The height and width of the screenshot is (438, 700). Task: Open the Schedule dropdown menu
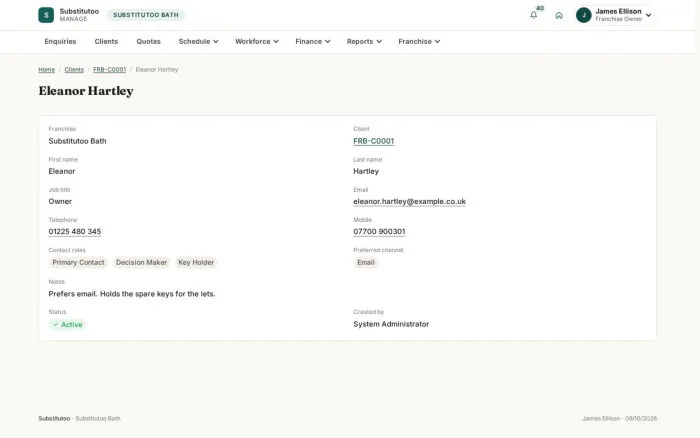[x=199, y=42]
